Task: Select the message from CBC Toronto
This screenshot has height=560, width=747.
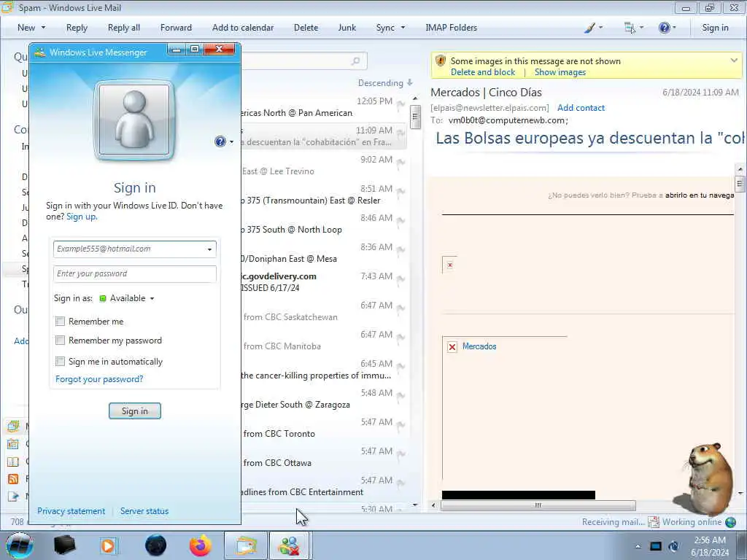Action: 324,428
